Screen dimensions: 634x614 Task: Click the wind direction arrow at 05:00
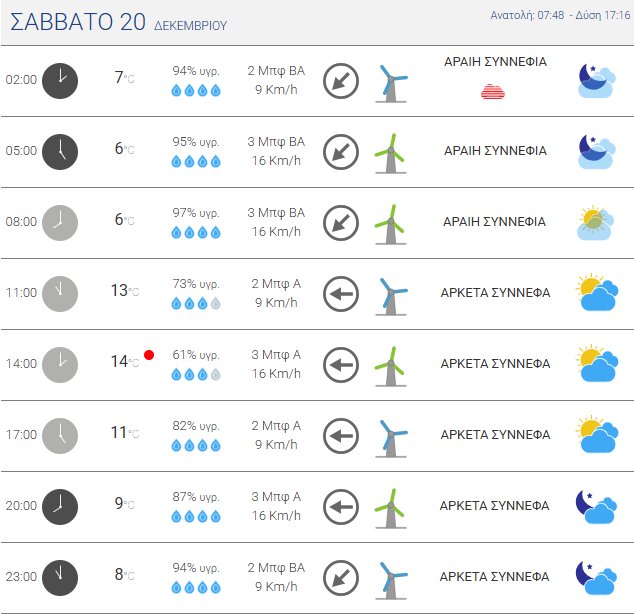341,151
